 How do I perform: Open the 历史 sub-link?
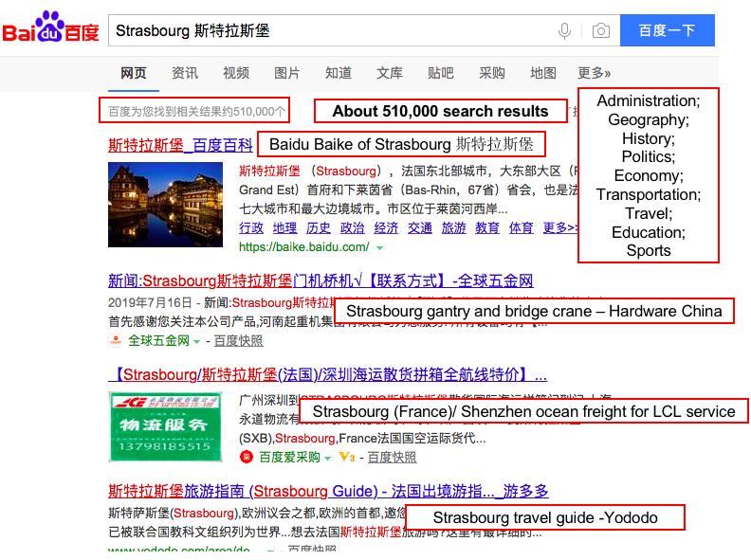319,227
